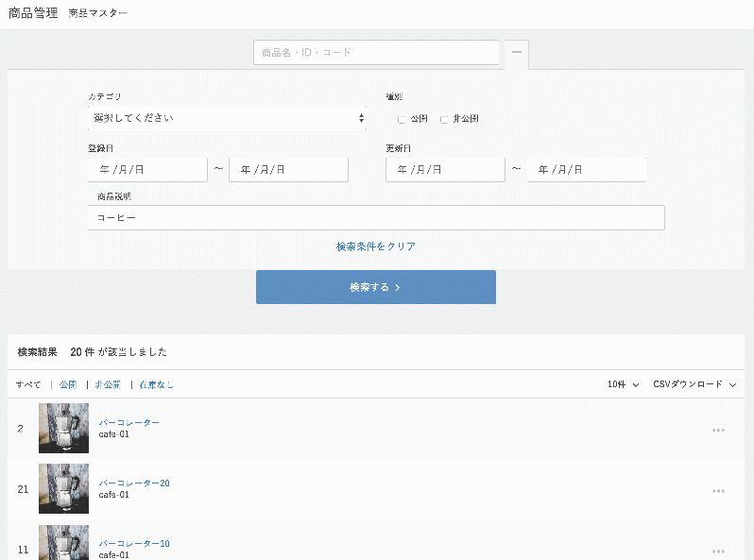Click the 20 件 が該当しました result count
The image size is (754, 560).
pos(119,352)
